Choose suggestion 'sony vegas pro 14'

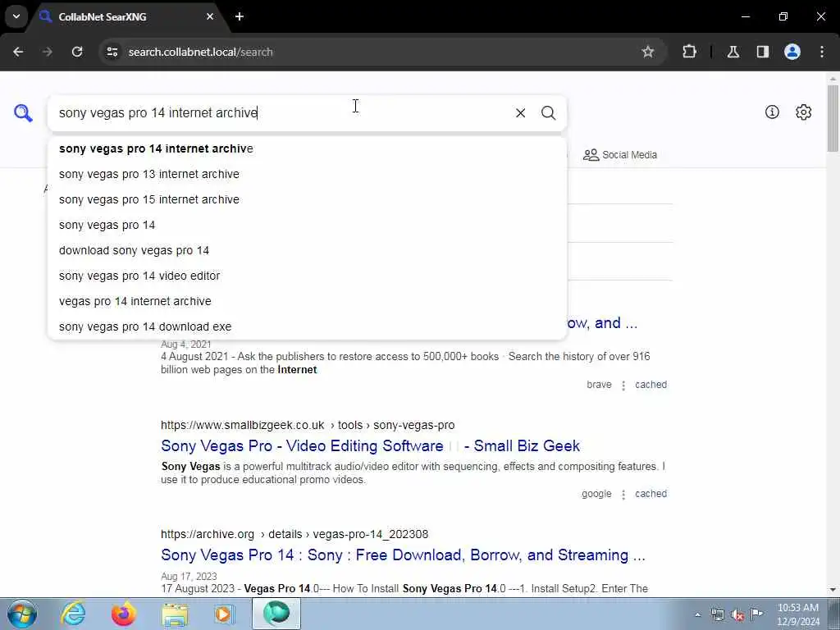(x=307, y=225)
